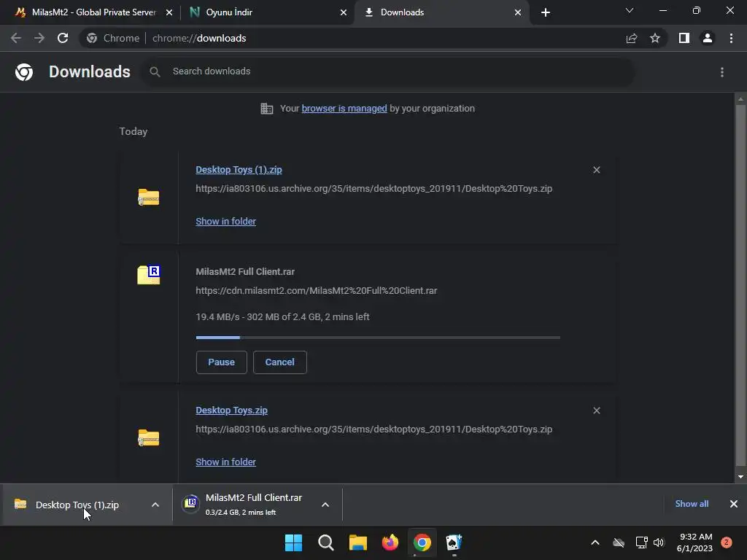Viewport: 747px width, 560px height.
Task: Launch Firefox from the taskbar
Action: point(390,542)
